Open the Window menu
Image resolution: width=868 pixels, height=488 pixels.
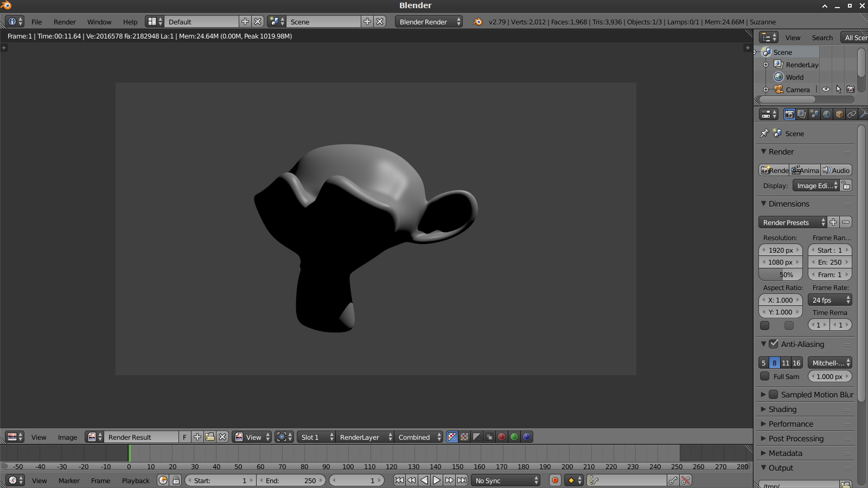click(99, 22)
